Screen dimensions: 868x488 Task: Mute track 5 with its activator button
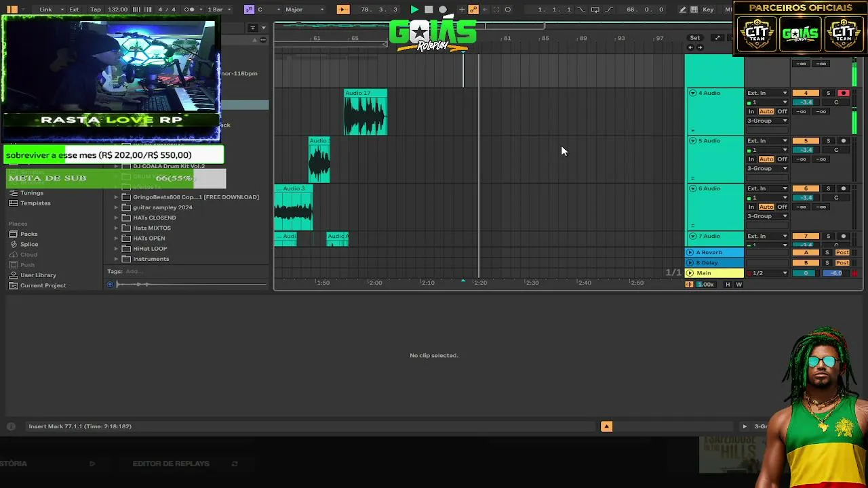[x=806, y=141]
